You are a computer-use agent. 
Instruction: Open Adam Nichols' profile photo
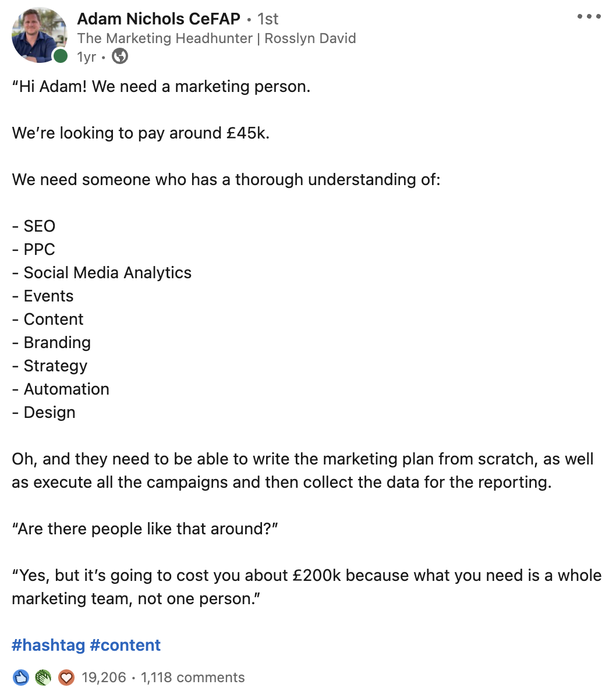38,35
